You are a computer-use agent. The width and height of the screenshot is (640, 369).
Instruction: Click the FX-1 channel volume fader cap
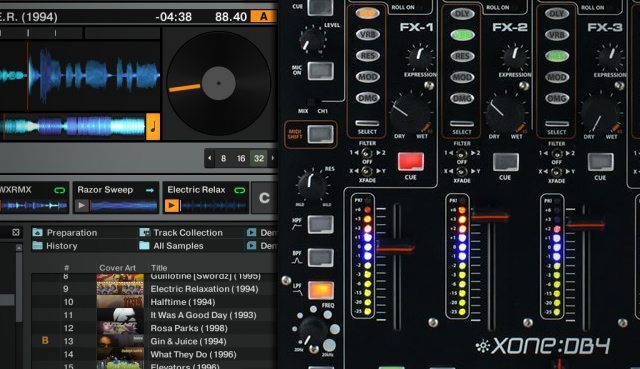pos(395,247)
